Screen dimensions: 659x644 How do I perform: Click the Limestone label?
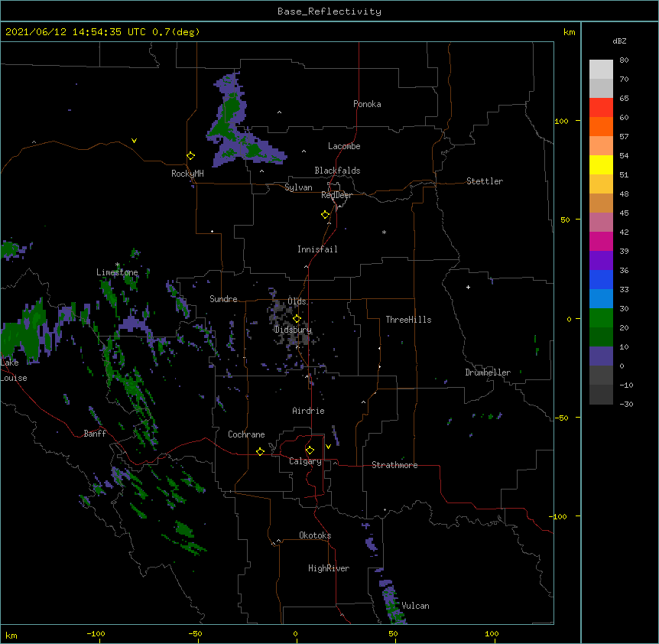coord(117,272)
